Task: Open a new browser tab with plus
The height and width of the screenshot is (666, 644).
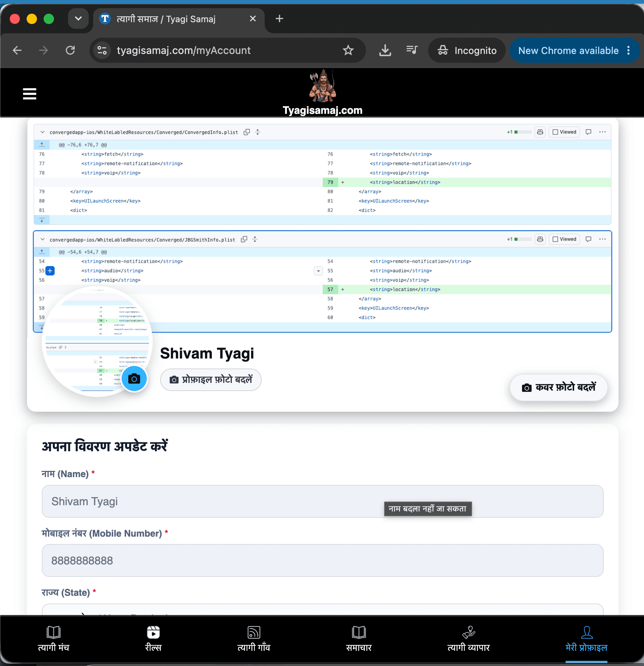Action: click(x=279, y=18)
